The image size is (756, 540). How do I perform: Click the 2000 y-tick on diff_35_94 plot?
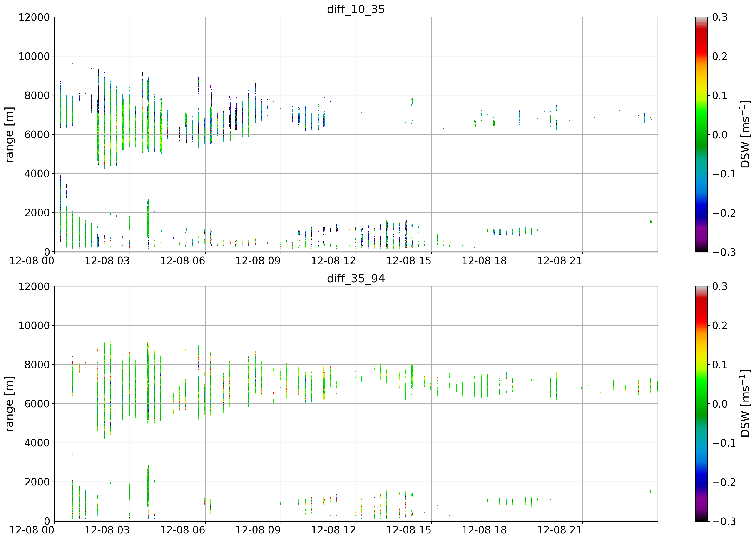pos(37,482)
